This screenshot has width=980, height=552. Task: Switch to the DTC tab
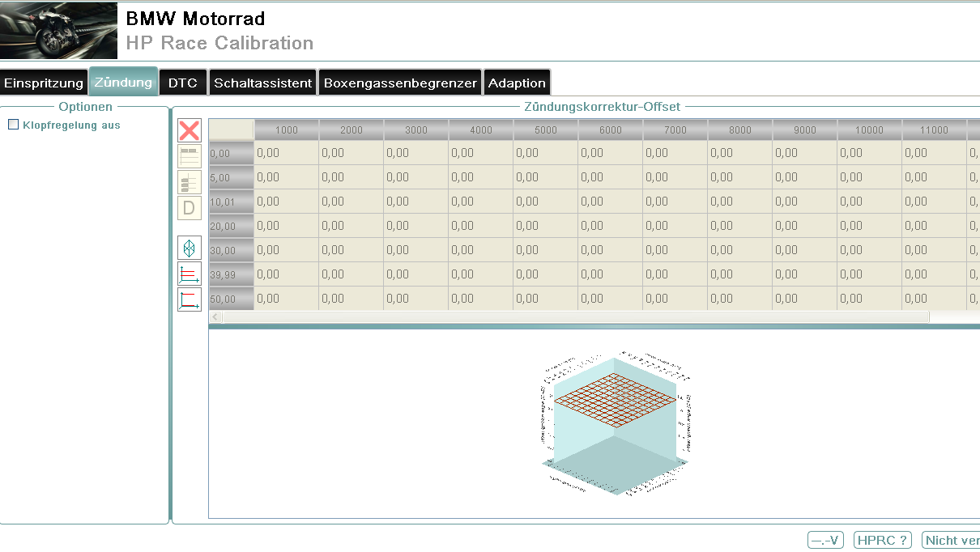[182, 83]
